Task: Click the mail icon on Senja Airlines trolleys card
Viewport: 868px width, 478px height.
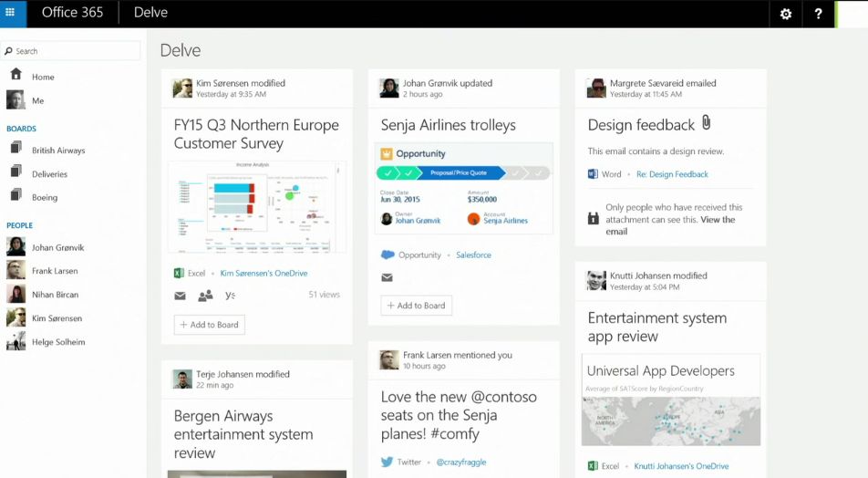Action: coord(387,277)
